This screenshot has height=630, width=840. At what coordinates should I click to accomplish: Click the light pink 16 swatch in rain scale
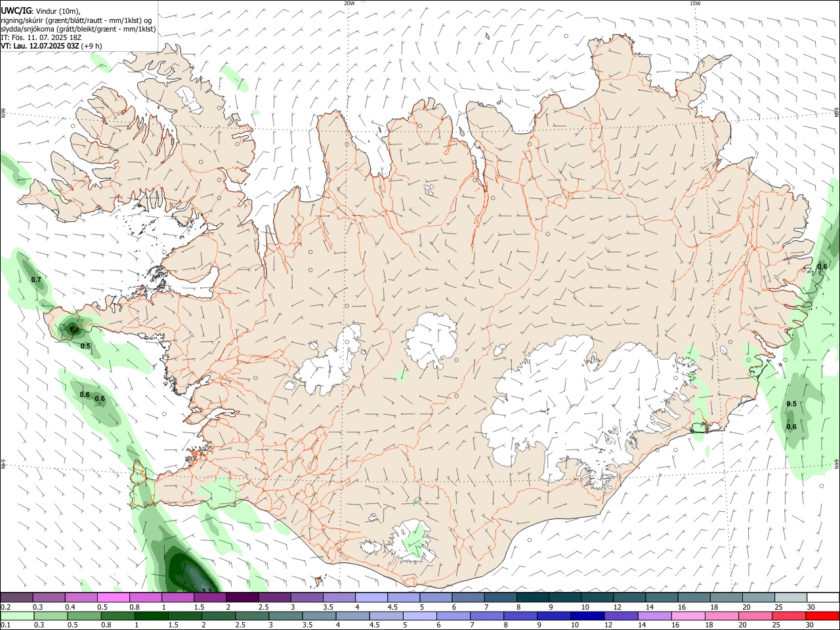click(x=688, y=616)
